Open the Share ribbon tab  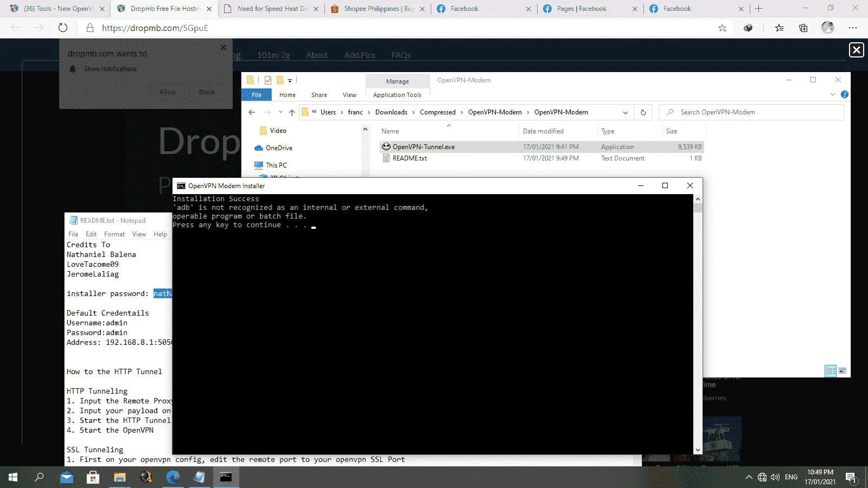click(319, 95)
